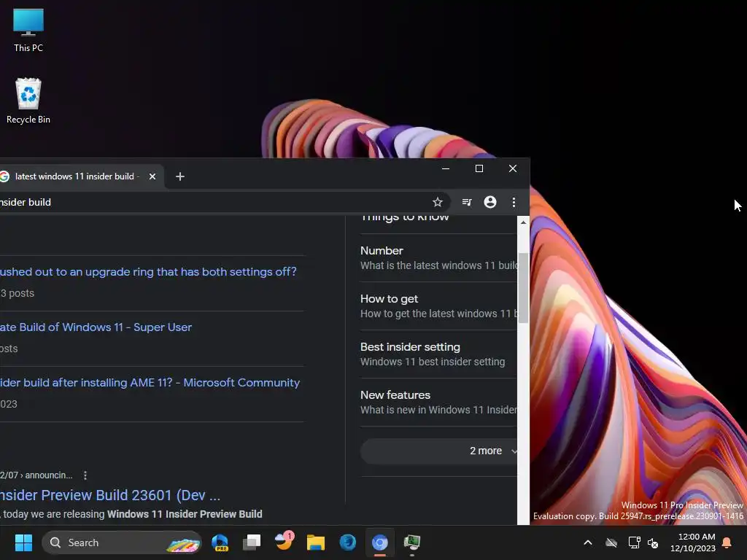This screenshot has height=560, width=747.
Task: Open a new tab with the plus button
Action: 179,176
